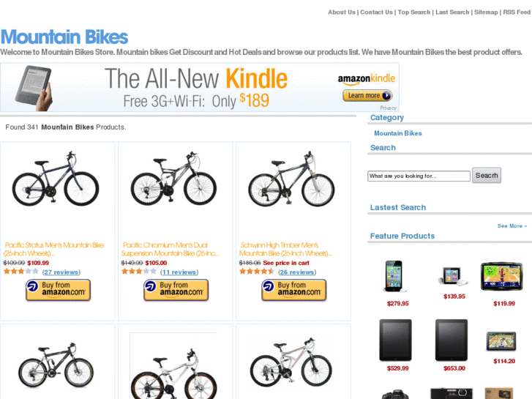View the 11 reviews link
The height and width of the screenshot is (399, 532).
[179, 272]
